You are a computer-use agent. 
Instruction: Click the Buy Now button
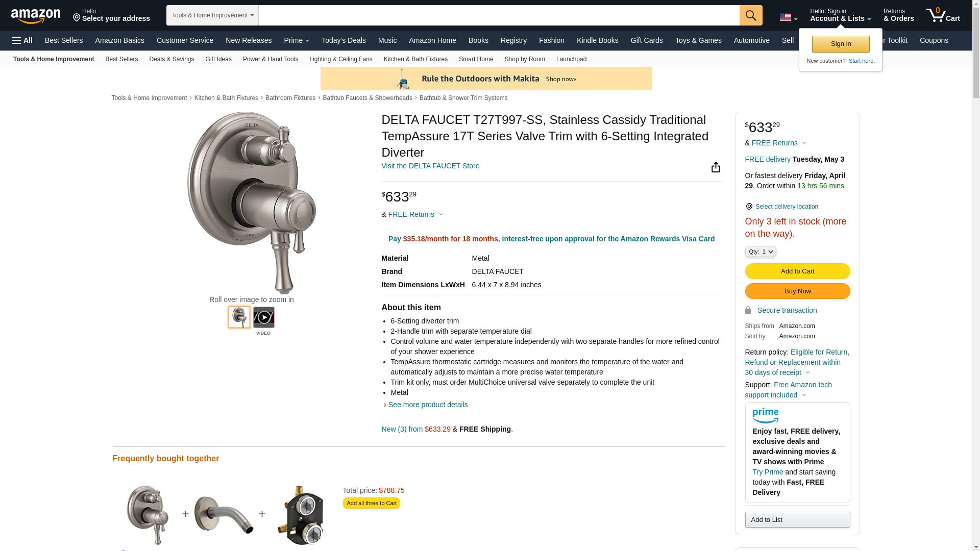click(x=797, y=291)
